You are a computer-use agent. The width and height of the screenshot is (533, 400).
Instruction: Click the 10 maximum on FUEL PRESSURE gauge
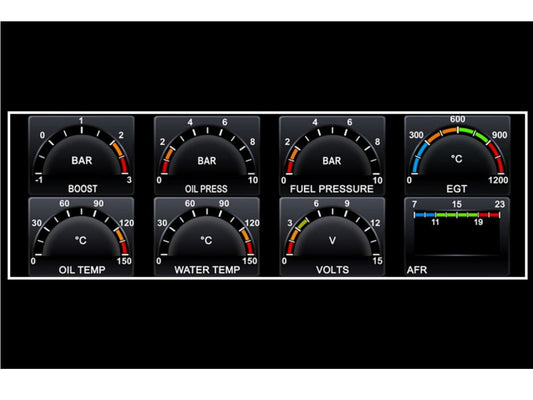pyautogui.click(x=378, y=180)
